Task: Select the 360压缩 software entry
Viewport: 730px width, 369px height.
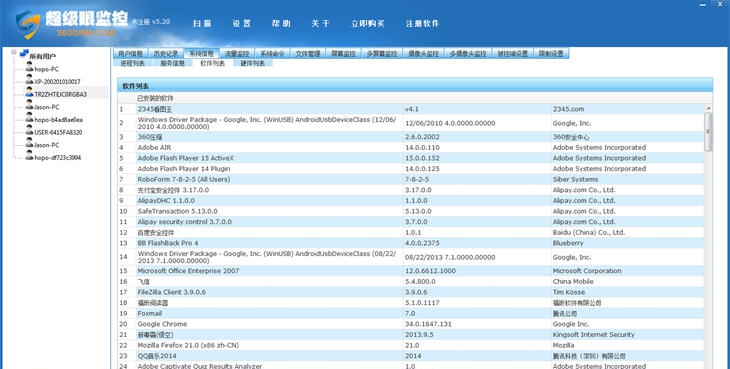Action: pos(411,137)
